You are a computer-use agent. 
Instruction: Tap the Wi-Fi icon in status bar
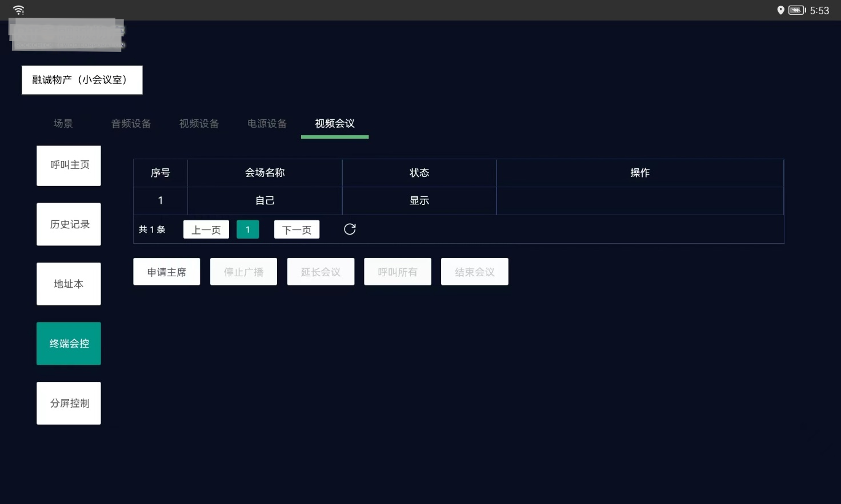[x=19, y=10]
